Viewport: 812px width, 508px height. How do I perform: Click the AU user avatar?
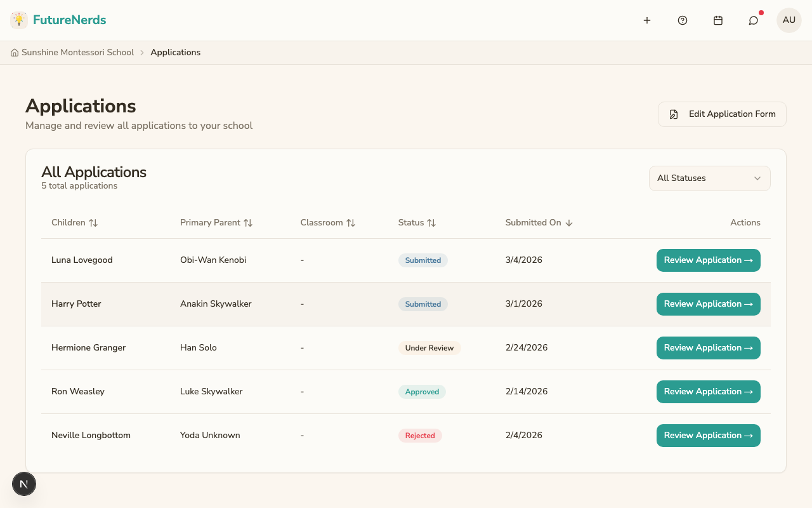pos(789,20)
